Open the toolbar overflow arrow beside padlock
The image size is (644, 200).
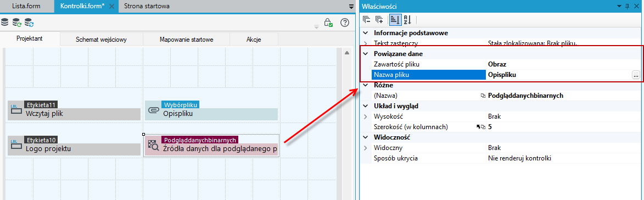pos(316,27)
